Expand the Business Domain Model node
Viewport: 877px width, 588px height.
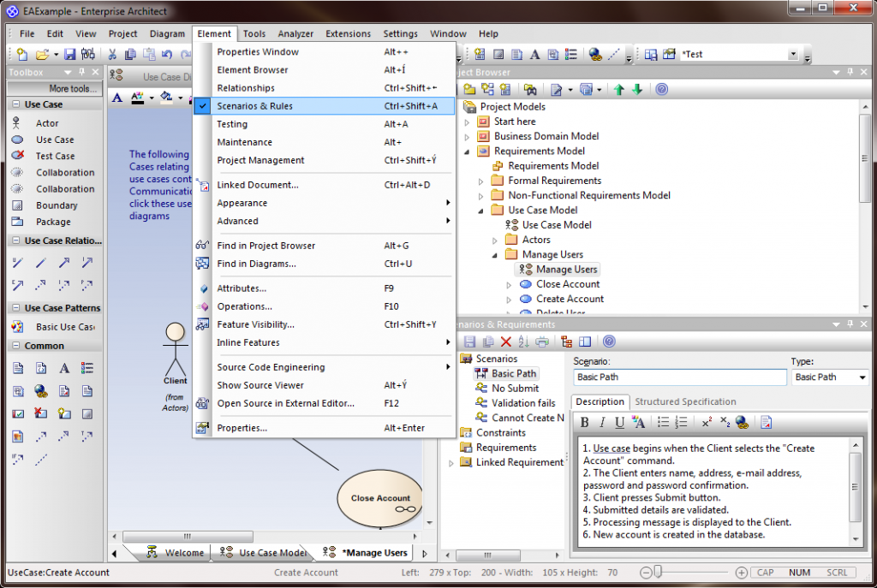click(x=467, y=136)
